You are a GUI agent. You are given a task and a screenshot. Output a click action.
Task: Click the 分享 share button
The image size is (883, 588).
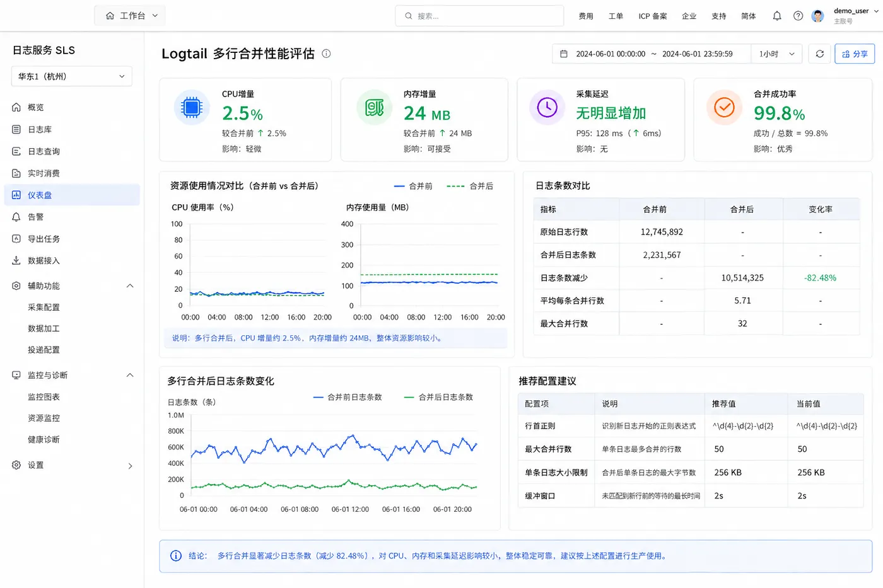855,54
